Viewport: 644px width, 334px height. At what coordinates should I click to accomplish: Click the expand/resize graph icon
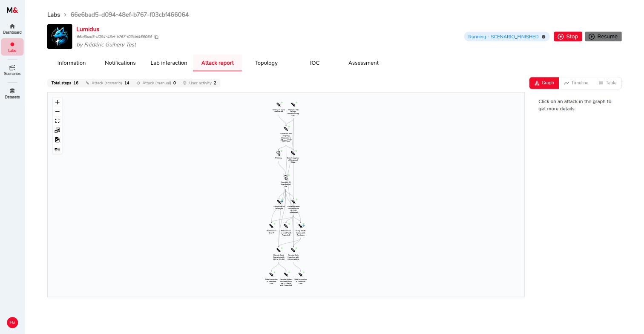[x=57, y=130]
